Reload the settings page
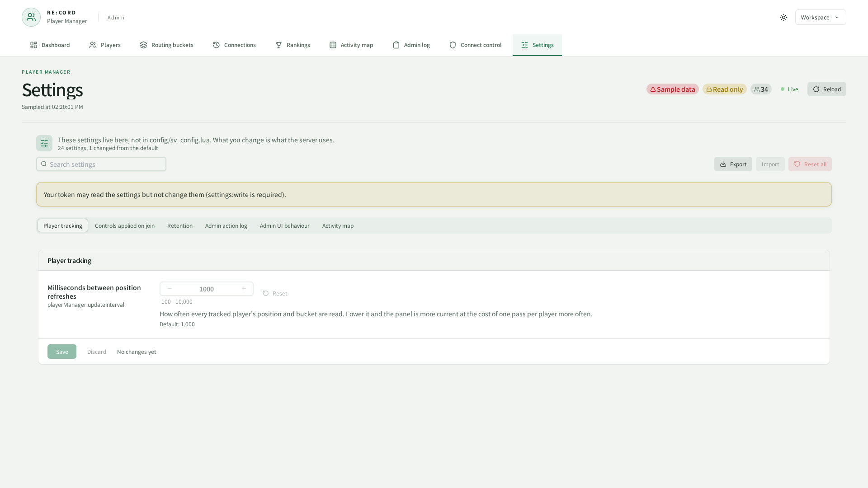868x488 pixels. [826, 89]
